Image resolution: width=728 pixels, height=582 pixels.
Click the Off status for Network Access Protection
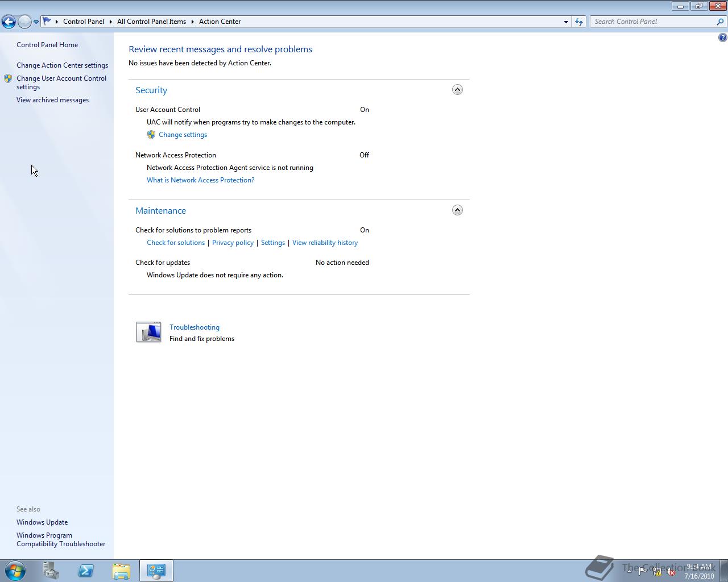(x=364, y=155)
